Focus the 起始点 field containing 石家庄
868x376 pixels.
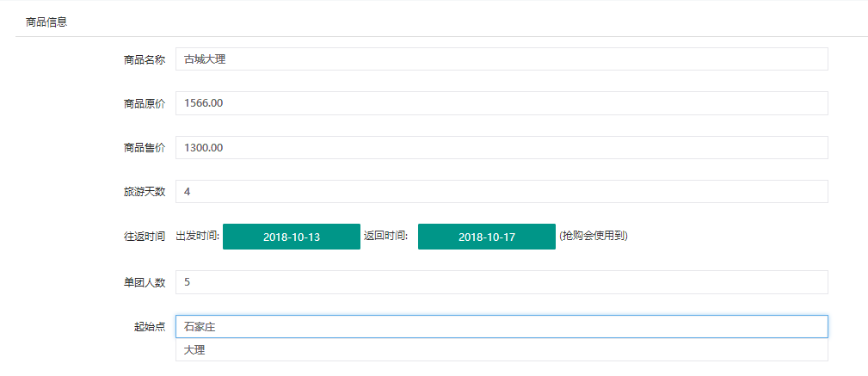point(502,327)
